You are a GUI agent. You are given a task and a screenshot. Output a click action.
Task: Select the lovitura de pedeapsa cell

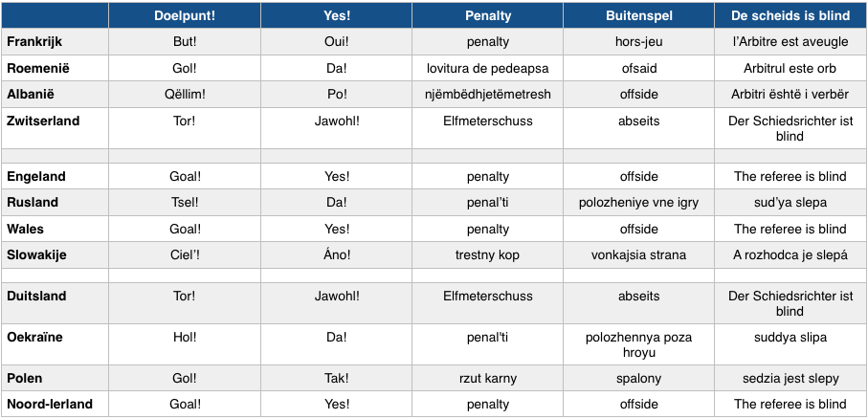[x=488, y=69]
